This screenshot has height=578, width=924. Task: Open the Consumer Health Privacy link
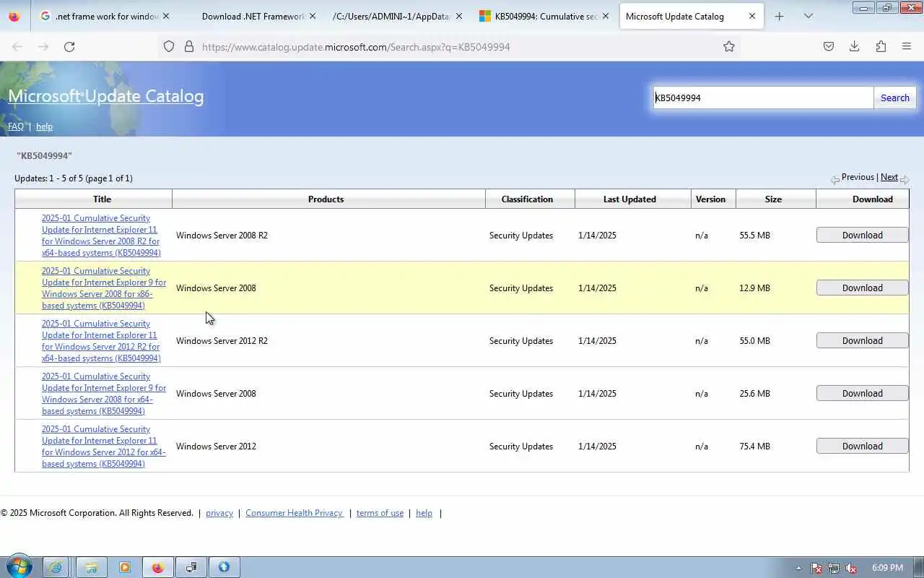[295, 513]
